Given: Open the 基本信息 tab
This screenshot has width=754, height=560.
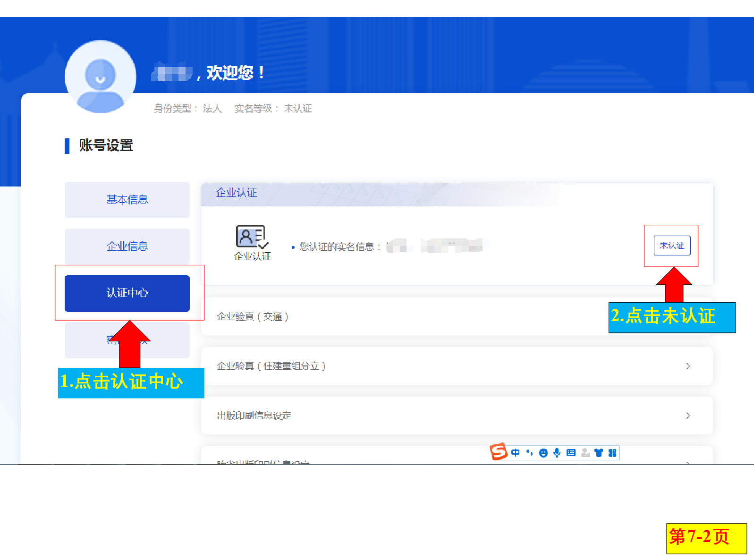Looking at the screenshot, I should tap(127, 200).
